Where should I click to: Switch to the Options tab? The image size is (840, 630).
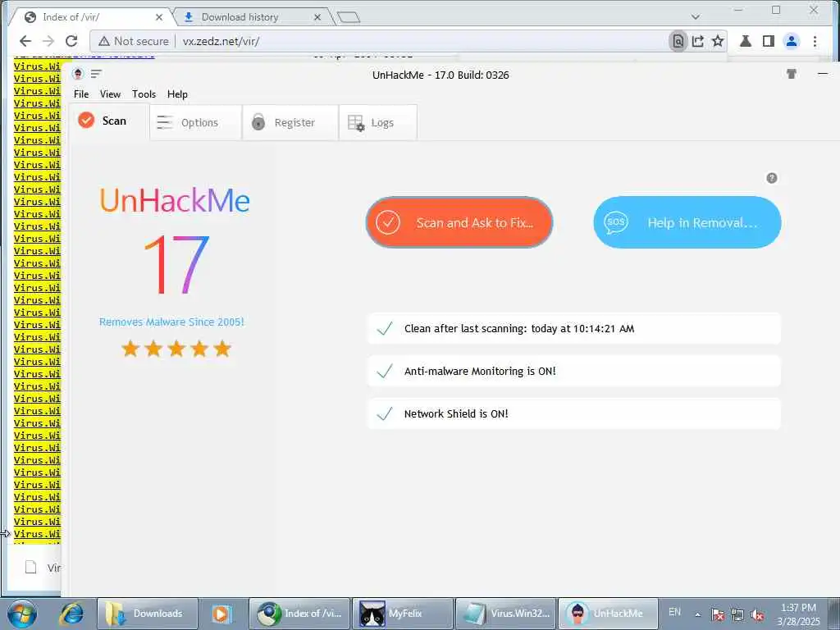tap(195, 123)
